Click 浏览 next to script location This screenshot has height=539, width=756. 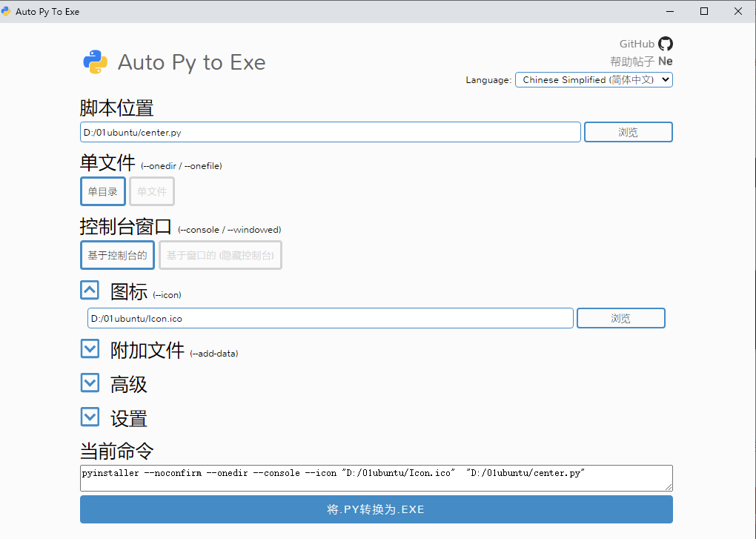(x=628, y=131)
